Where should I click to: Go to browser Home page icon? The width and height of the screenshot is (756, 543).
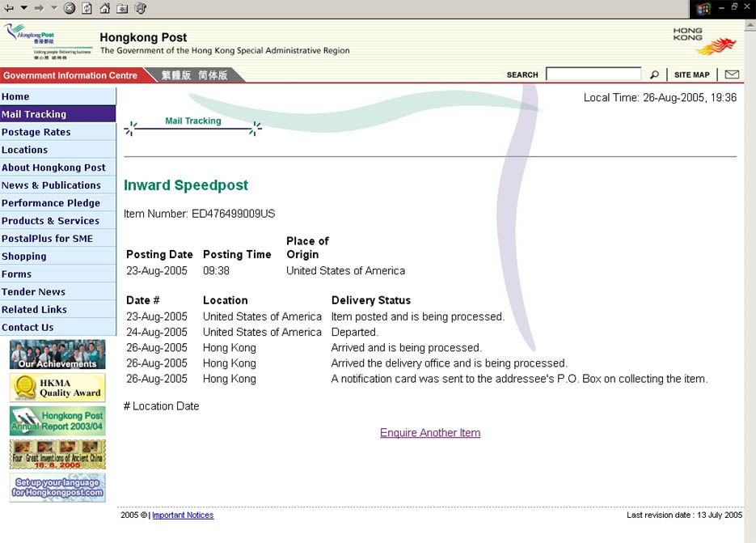(x=104, y=8)
